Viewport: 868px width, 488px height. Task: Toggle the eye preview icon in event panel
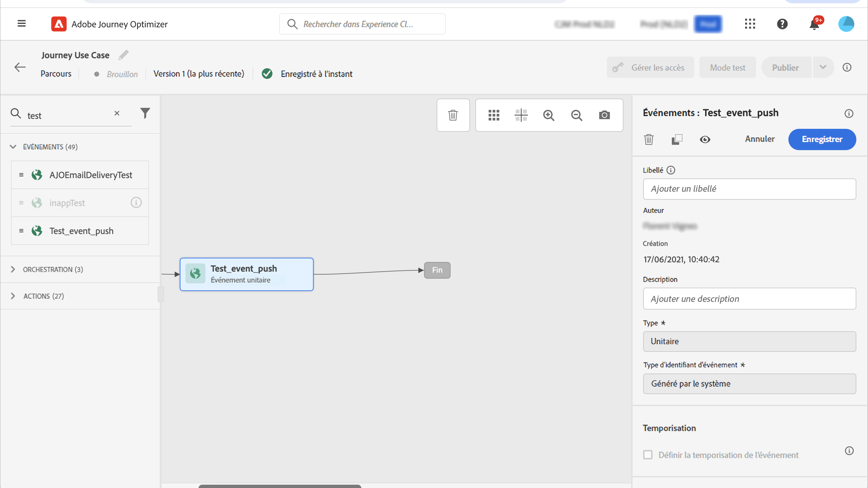coord(705,139)
